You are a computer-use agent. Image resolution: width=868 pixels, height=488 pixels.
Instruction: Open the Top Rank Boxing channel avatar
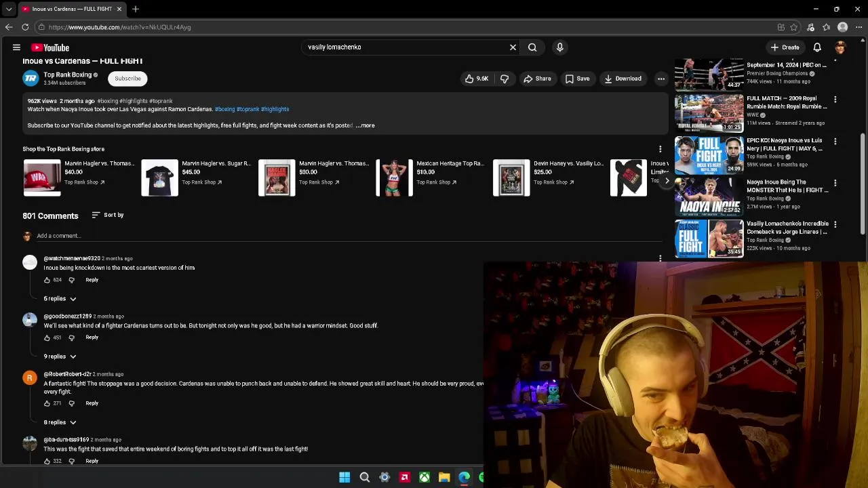31,79
